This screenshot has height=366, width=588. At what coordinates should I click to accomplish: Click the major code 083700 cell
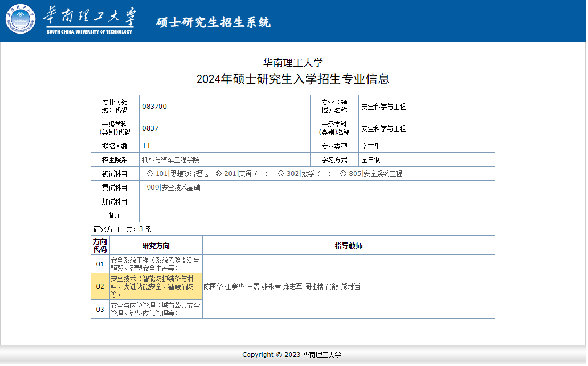[154, 107]
